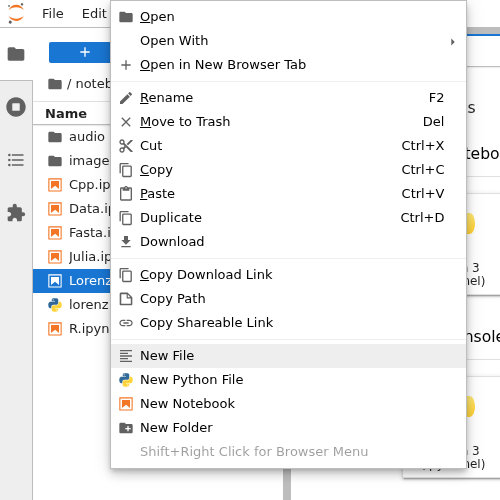Select the highlighted Lorenz notebook file
Viewport: 500px width, 500px height.
click(72, 281)
